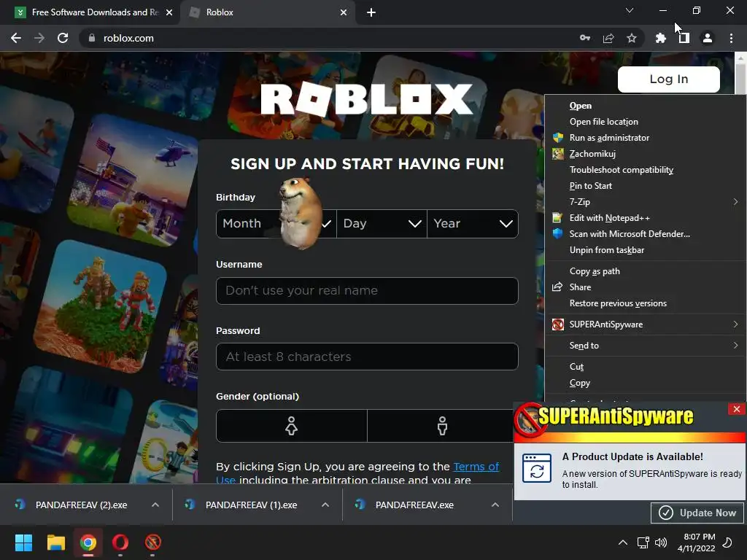The height and width of the screenshot is (560, 747).
Task: Go back using the browser back arrow
Action: click(x=16, y=38)
